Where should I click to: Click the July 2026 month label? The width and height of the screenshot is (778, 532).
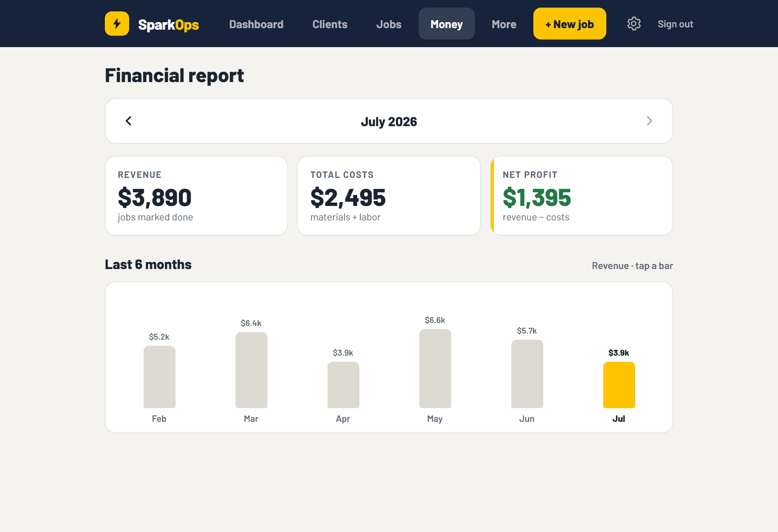(x=389, y=122)
